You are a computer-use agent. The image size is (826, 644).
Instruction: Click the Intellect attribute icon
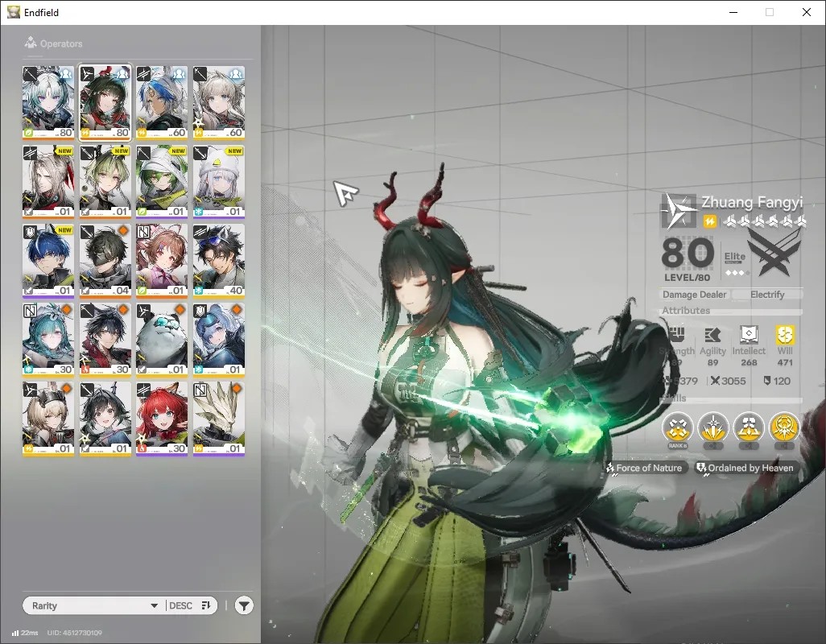click(x=749, y=334)
